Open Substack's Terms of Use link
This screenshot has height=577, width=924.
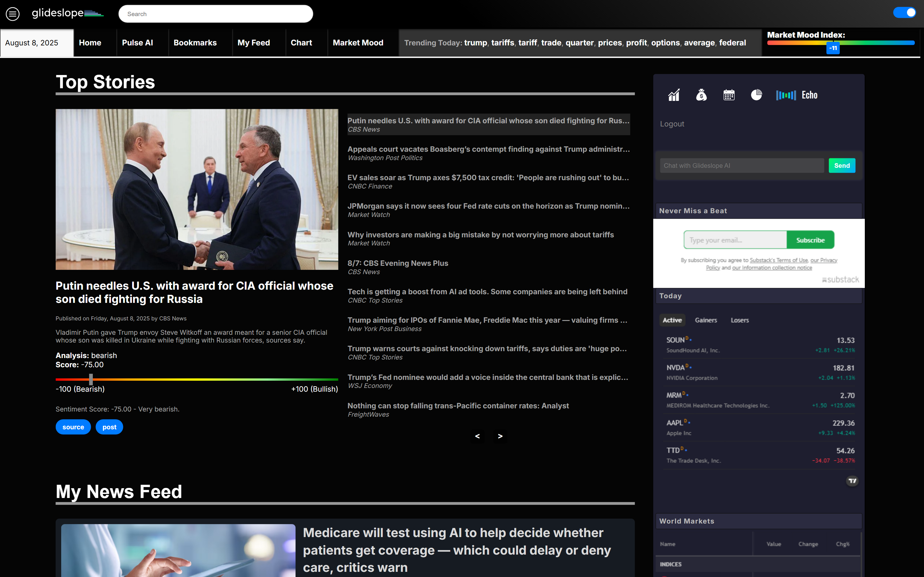coord(779,260)
